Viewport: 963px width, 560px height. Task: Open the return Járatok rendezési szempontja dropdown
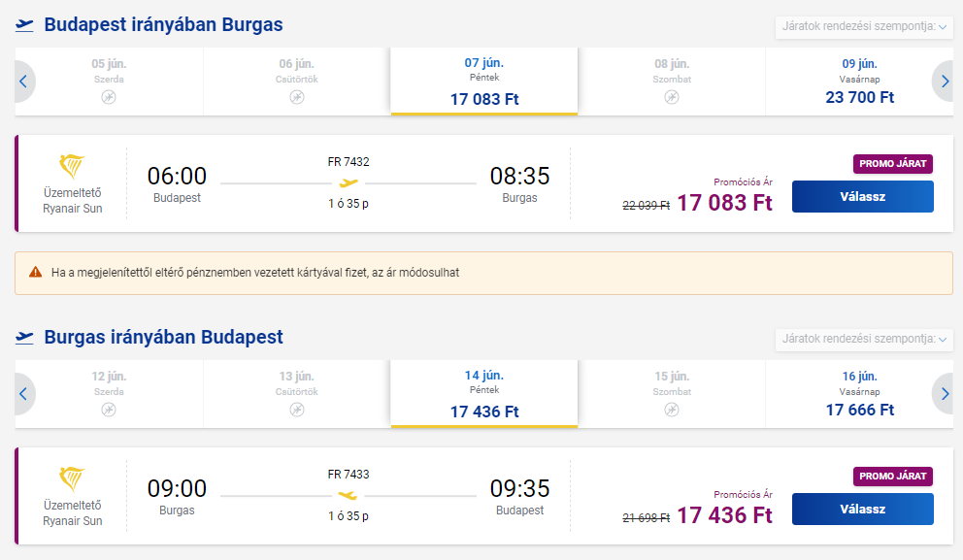[864, 340]
